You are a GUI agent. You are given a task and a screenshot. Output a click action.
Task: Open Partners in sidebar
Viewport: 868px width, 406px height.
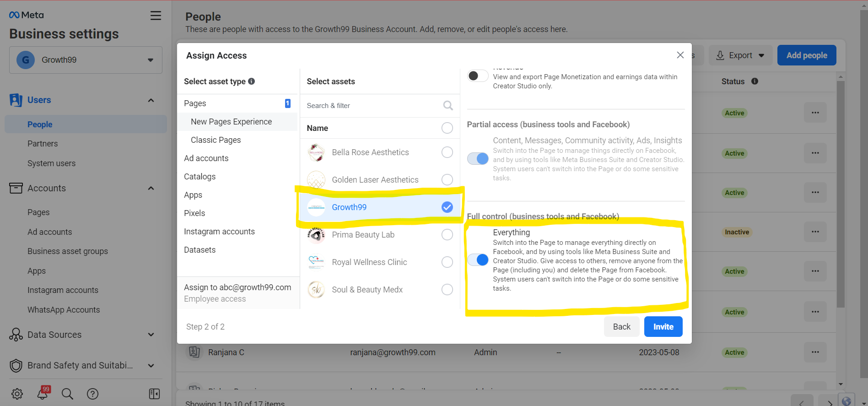[x=43, y=144]
